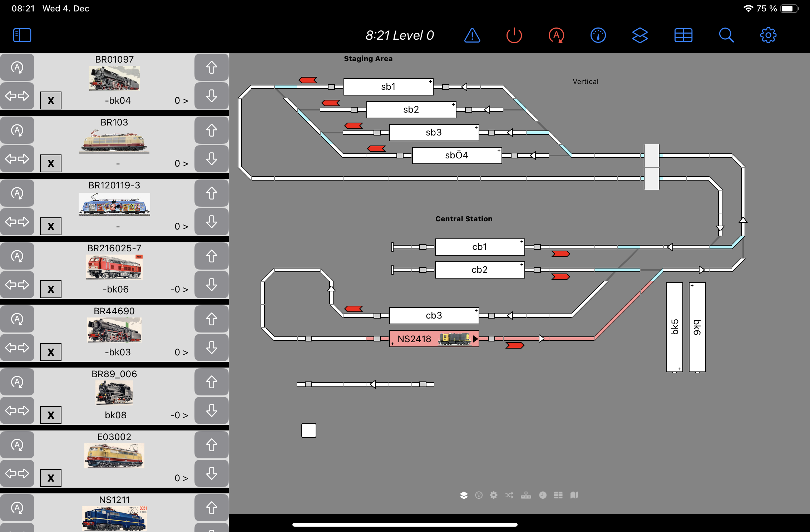The image size is (810, 532).
Task: Tap the BR120119-3 locomotive thumbnail
Action: click(114, 205)
